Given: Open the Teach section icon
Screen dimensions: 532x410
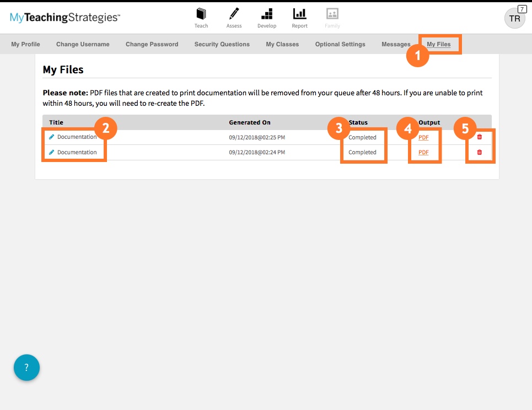Looking at the screenshot, I should click(201, 14).
